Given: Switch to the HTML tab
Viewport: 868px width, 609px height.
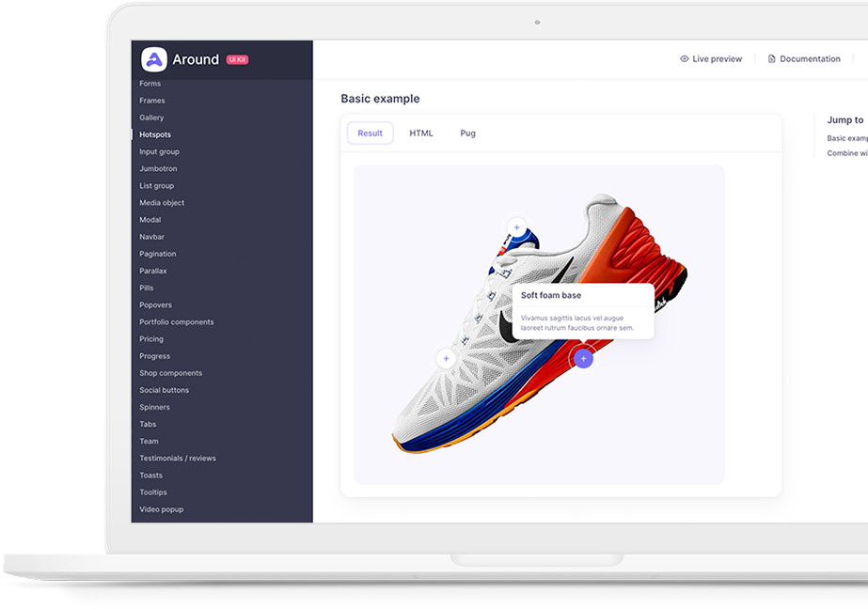Looking at the screenshot, I should 421,133.
